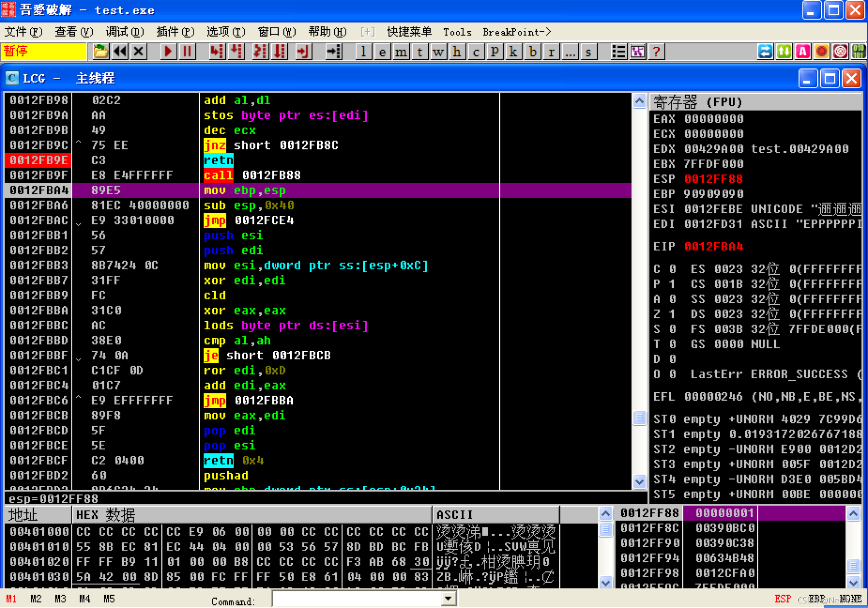868x608 pixels.
Task: Click the Open file folder icon
Action: tap(100, 52)
